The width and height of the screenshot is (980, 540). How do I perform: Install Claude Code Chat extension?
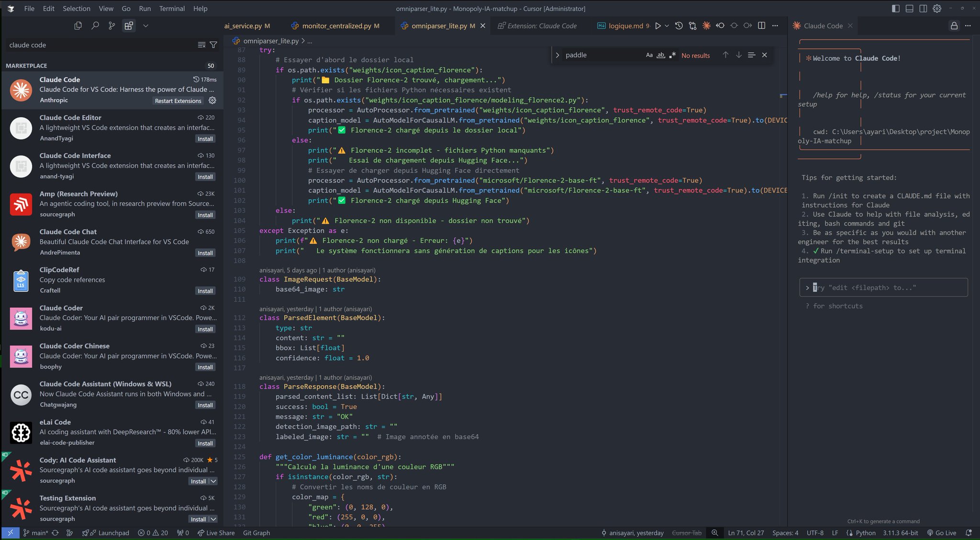(x=205, y=253)
